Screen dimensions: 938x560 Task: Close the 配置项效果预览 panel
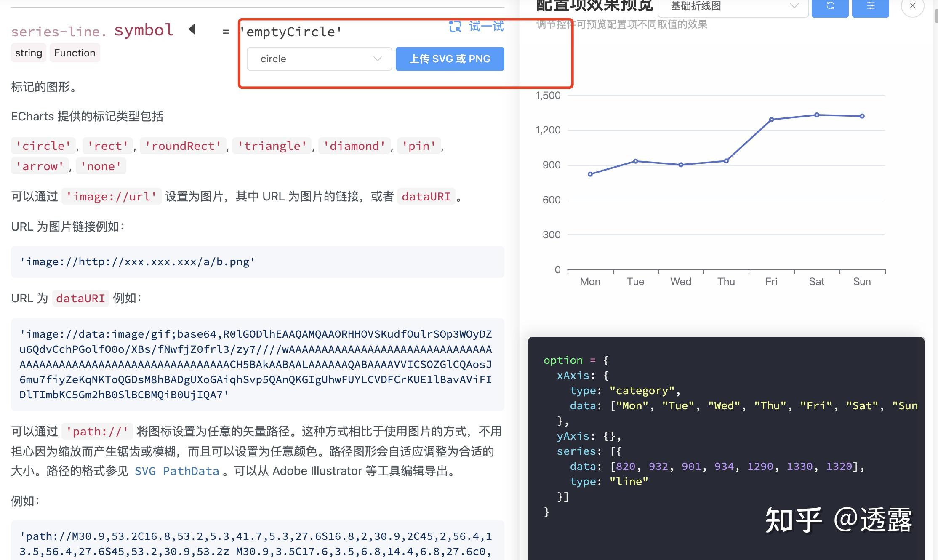coord(912,6)
